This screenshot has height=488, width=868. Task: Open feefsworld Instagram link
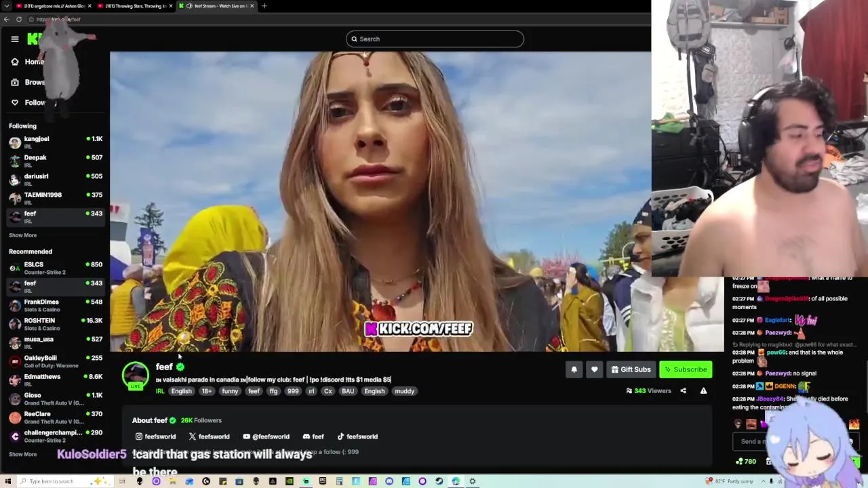pyautogui.click(x=155, y=436)
